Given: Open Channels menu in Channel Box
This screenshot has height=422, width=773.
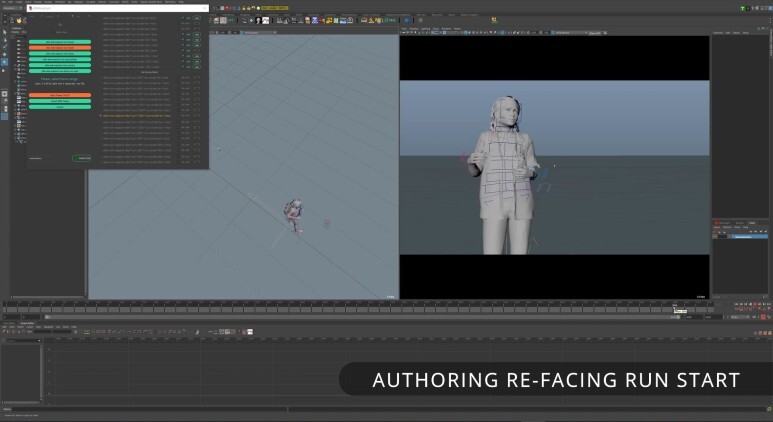Looking at the screenshot, I should point(718,33).
